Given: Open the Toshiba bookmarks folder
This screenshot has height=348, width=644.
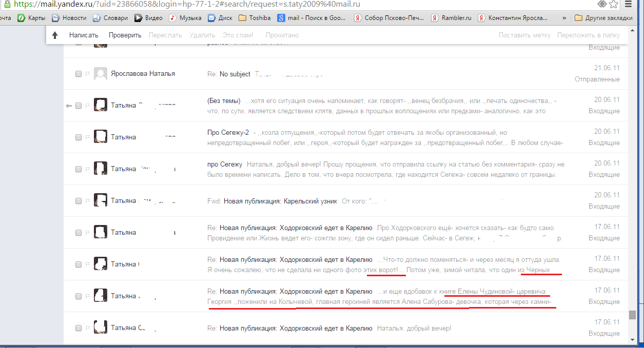Looking at the screenshot, I should tap(255, 18).
